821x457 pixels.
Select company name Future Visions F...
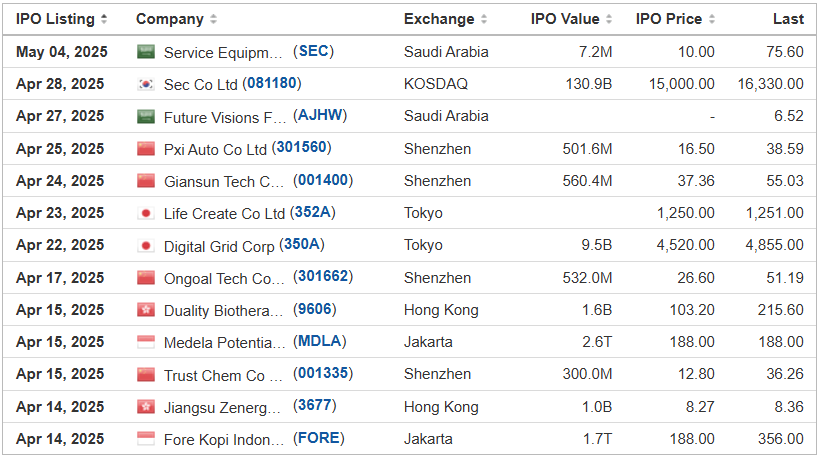pyautogui.click(x=225, y=118)
